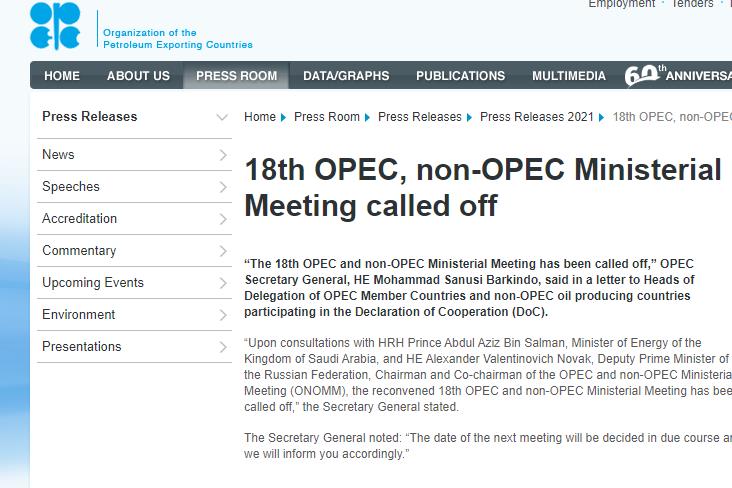
Task: Collapse the Press Releases sidebar section
Action: click(x=222, y=117)
